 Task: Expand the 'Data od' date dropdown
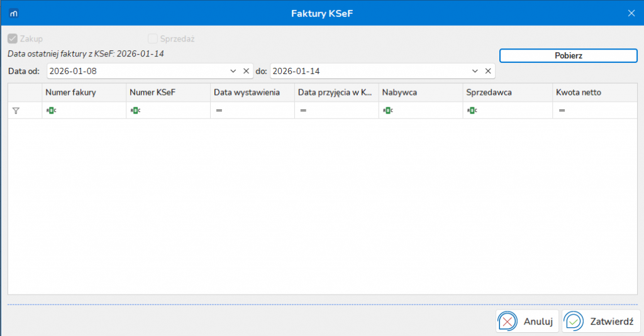point(233,71)
